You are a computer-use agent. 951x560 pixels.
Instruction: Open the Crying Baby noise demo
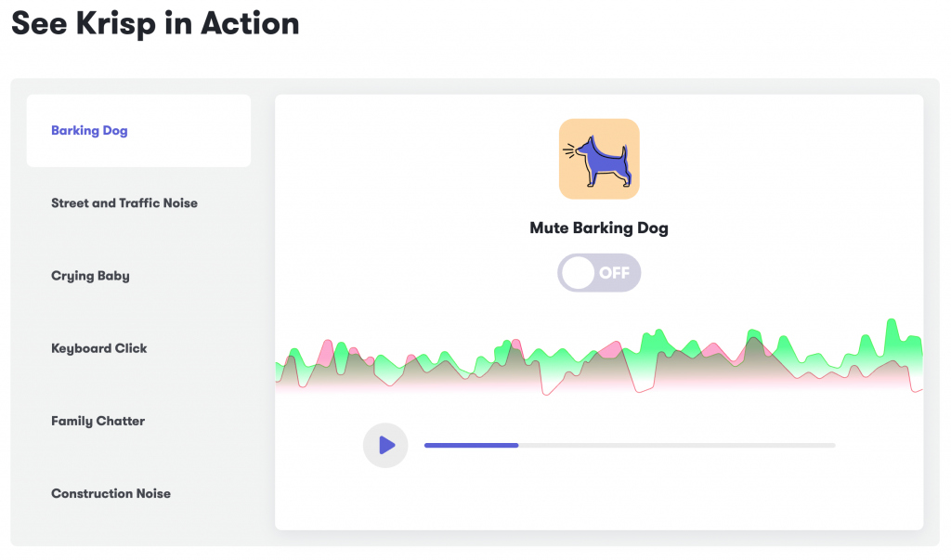click(90, 276)
